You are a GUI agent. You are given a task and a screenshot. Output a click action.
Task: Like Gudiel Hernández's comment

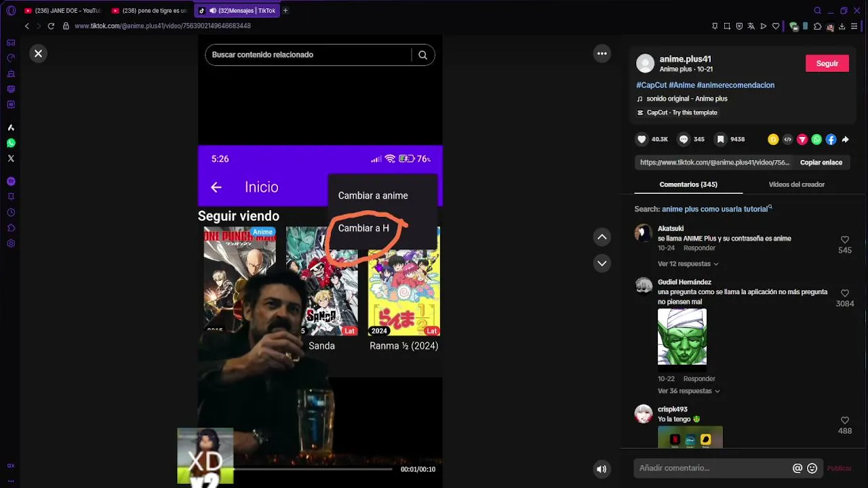pos(845,293)
